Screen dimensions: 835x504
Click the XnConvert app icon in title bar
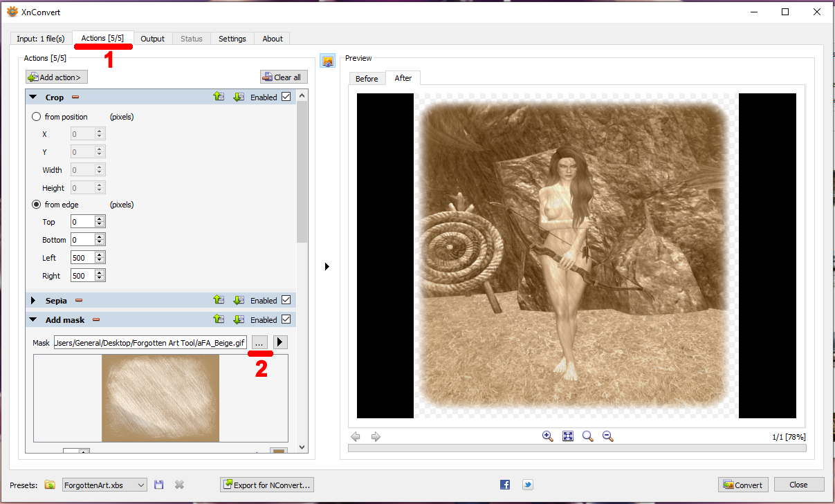pos(12,11)
